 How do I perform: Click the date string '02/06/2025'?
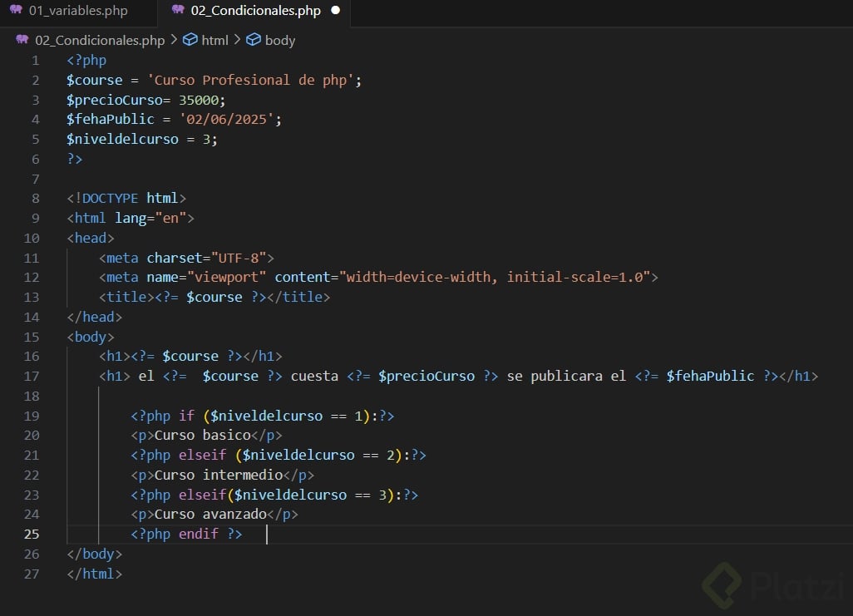[x=226, y=119]
